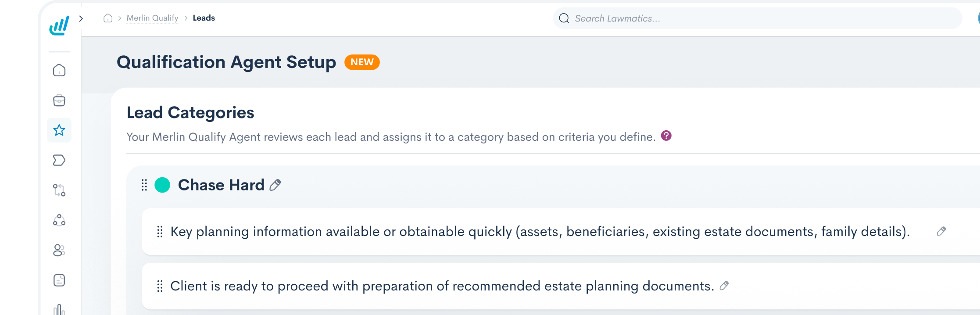Viewport: 980px width, 315px height.
Task: Open the document form icon in sidebar
Action: point(59,280)
